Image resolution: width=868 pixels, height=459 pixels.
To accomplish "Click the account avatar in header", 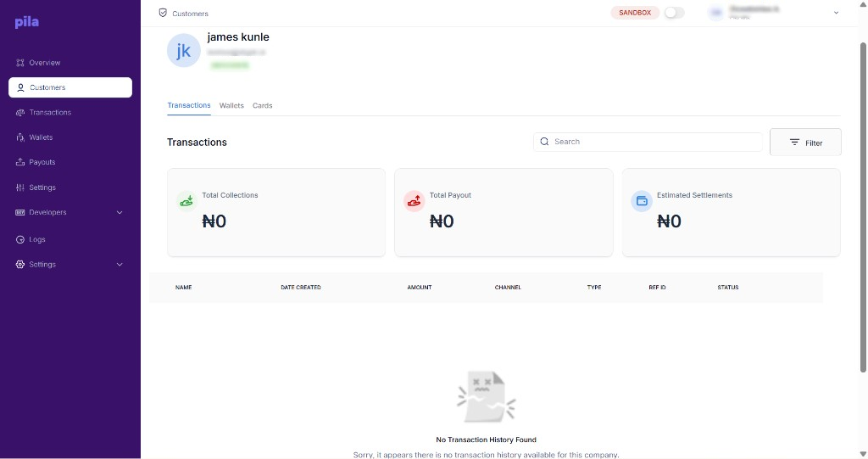I will 715,13.
